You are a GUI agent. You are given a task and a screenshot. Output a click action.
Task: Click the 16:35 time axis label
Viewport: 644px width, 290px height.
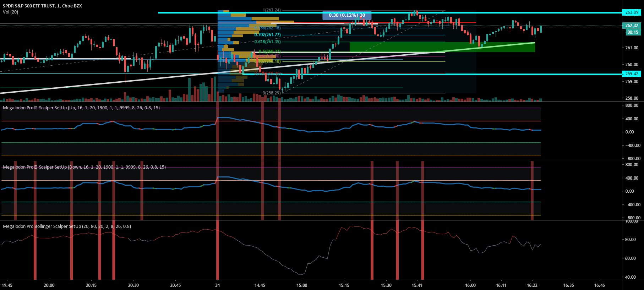pos(569,285)
